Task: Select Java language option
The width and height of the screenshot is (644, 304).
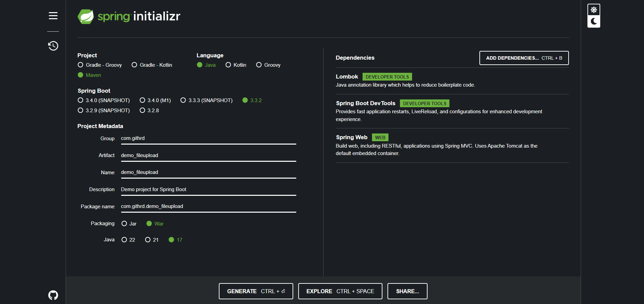Action: pos(206,65)
